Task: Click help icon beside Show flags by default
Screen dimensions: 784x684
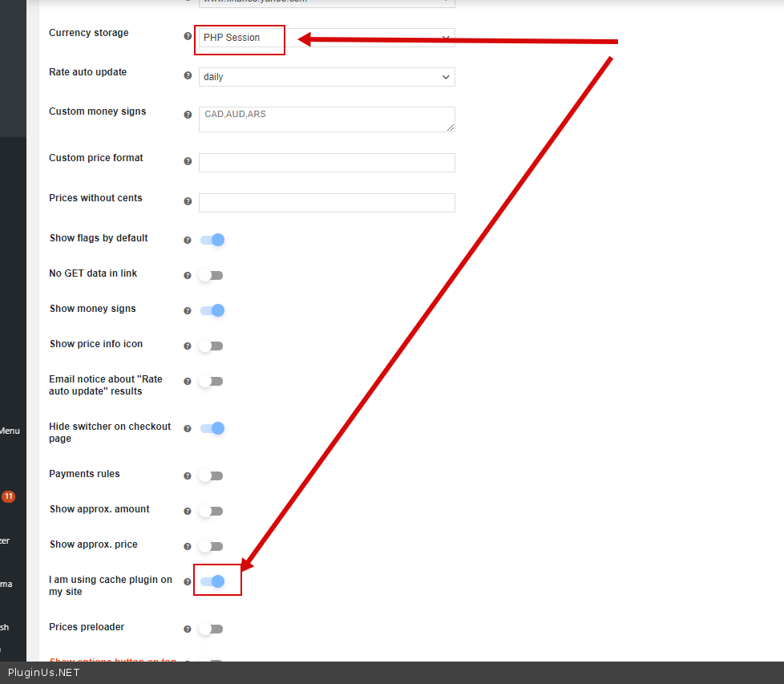Action: click(188, 240)
